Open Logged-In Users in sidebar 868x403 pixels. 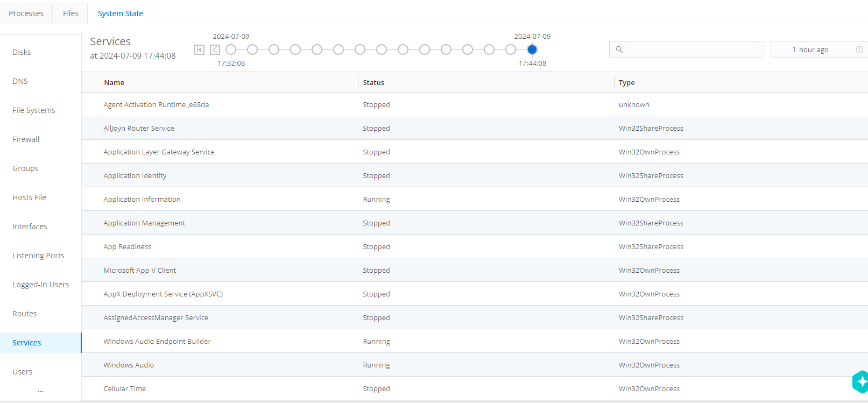tap(40, 285)
